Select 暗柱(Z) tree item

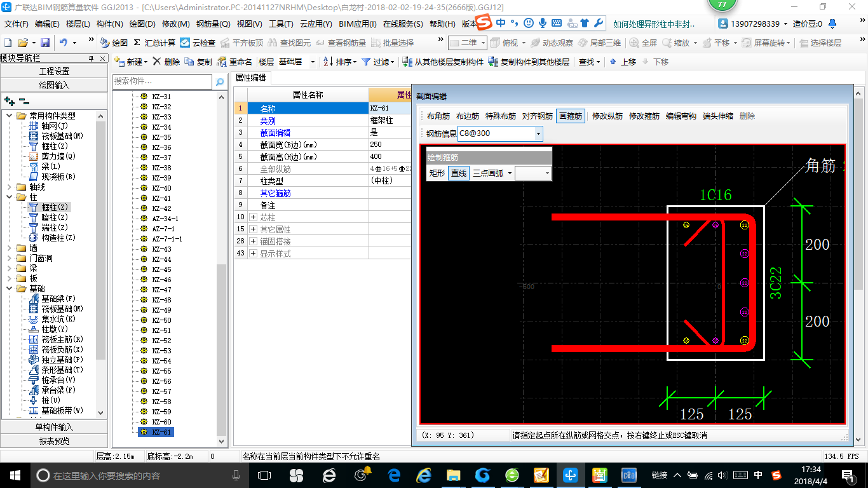pos(48,217)
